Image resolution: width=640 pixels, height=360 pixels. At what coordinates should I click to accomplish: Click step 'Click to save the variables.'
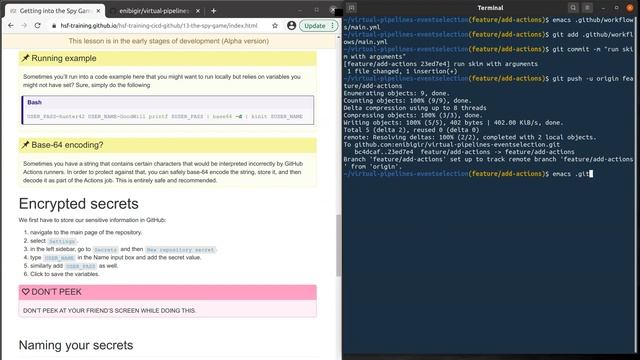[x=64, y=274]
